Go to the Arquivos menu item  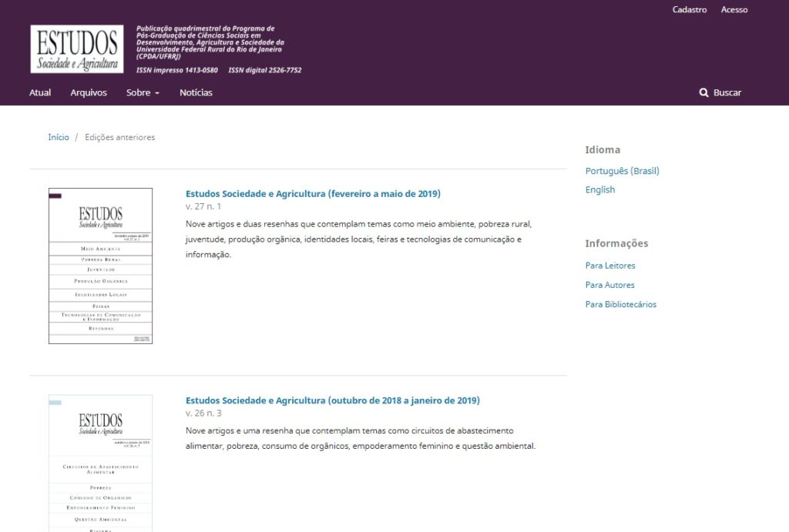pyautogui.click(x=89, y=92)
